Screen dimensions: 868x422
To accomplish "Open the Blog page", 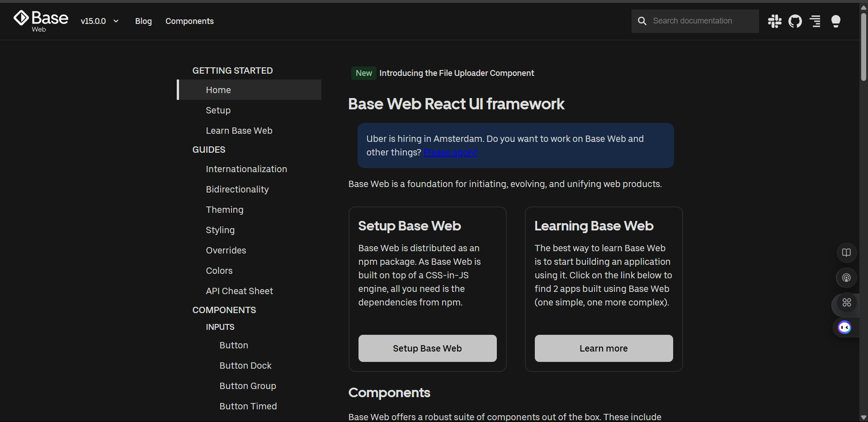I will click(143, 21).
